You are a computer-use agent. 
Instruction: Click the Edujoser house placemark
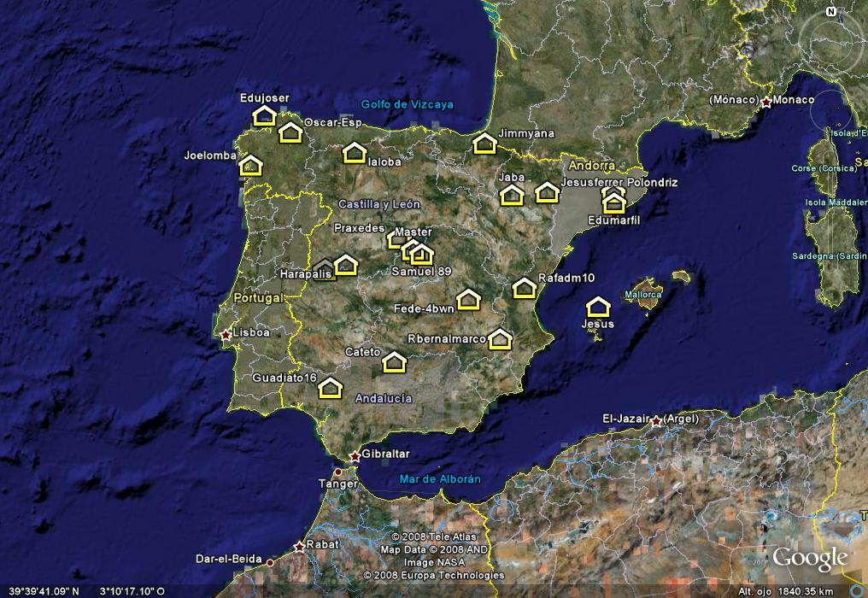click(x=265, y=115)
